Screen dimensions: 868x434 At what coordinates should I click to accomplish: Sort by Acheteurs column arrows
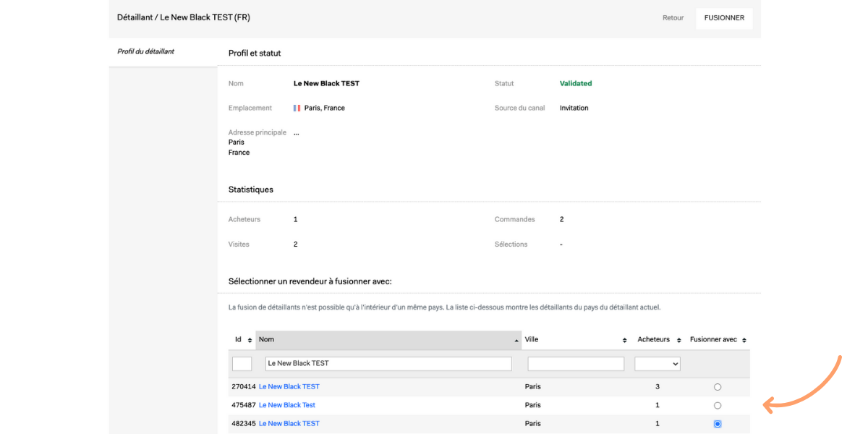(x=678, y=340)
